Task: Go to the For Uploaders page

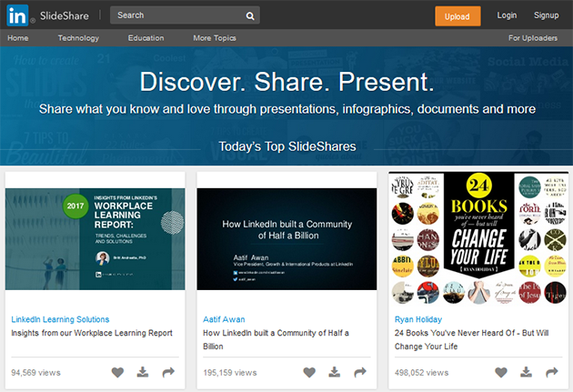Action: coord(533,38)
